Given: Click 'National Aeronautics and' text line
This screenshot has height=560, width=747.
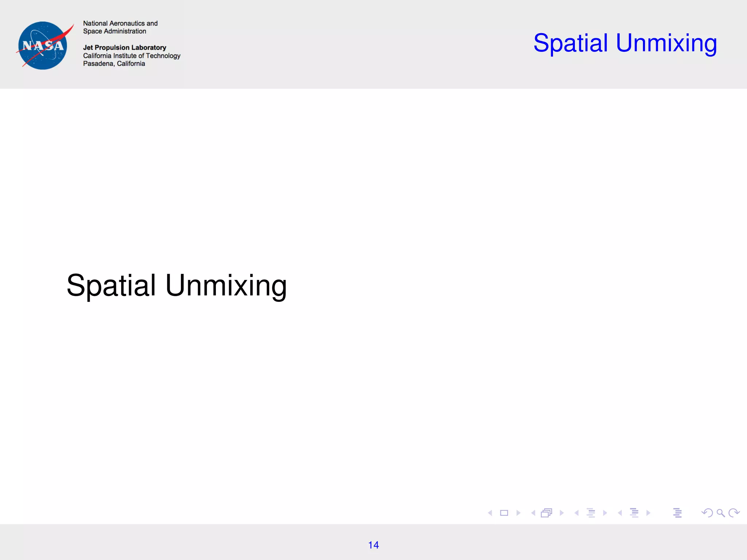Looking at the screenshot, I should coord(120,23).
